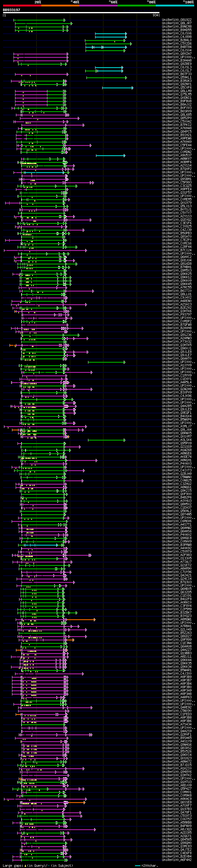Image resolution: width=197 pixels, height=868 pixels.
Task: Select label UniRef100_B3H4A8
Action: click(x=177, y=60)
